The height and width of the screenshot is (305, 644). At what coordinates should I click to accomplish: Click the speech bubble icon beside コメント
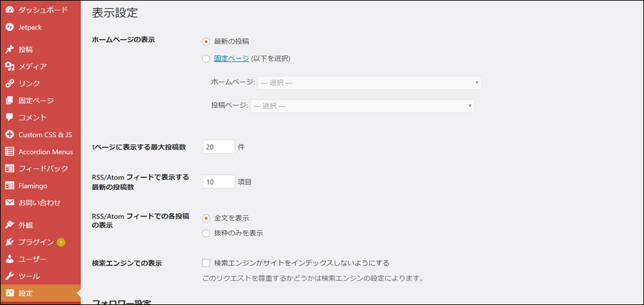(x=10, y=118)
